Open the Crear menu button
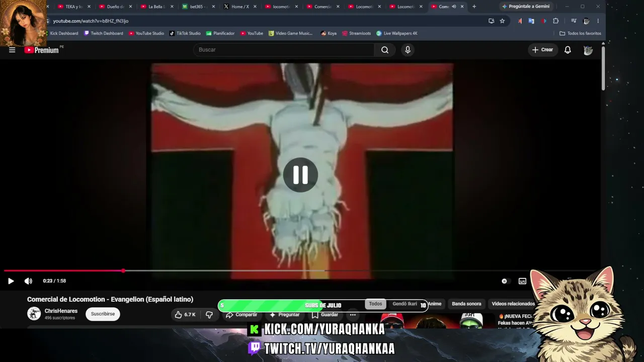 coord(542,50)
